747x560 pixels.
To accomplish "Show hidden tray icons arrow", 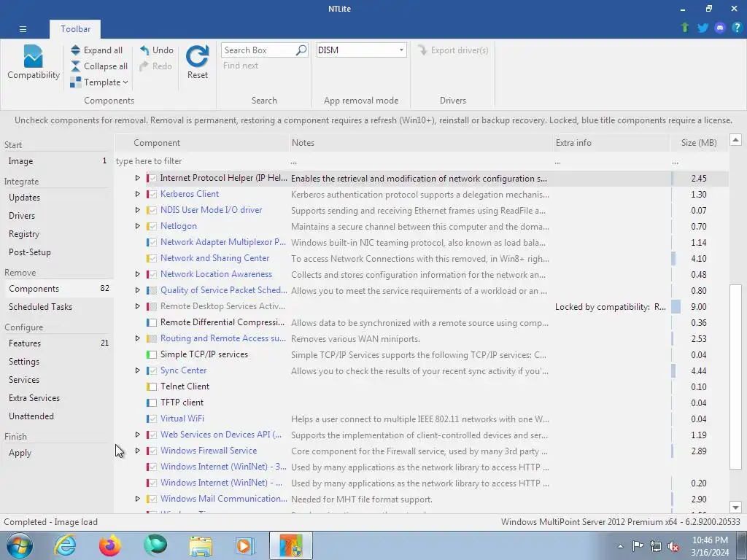I will (x=620, y=546).
